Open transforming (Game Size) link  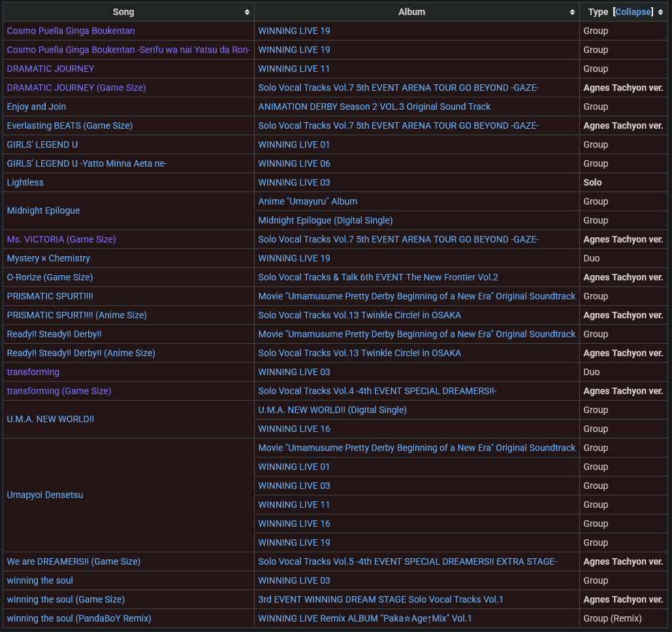(59, 391)
